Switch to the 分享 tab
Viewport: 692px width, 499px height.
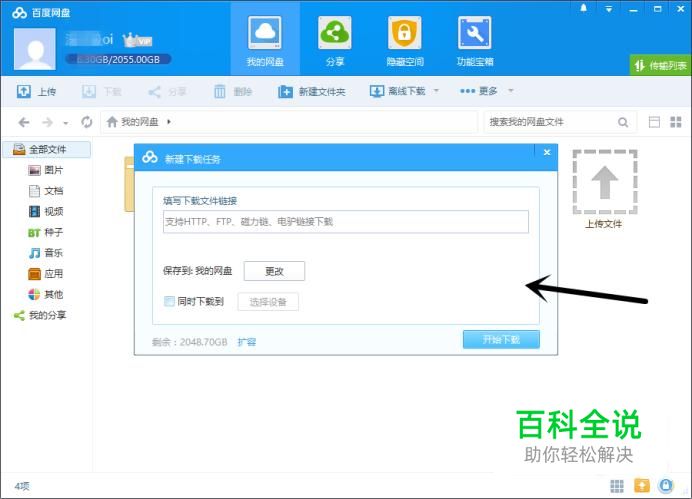(335, 41)
